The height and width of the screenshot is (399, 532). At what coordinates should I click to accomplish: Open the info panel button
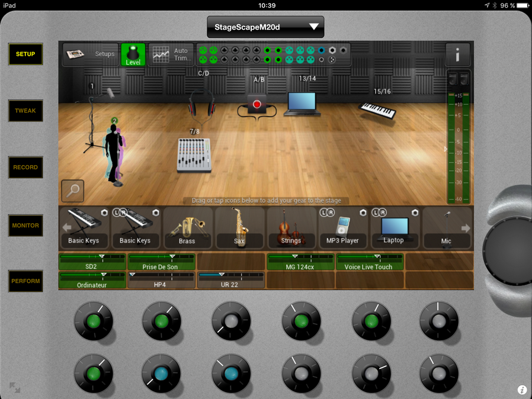(x=457, y=54)
